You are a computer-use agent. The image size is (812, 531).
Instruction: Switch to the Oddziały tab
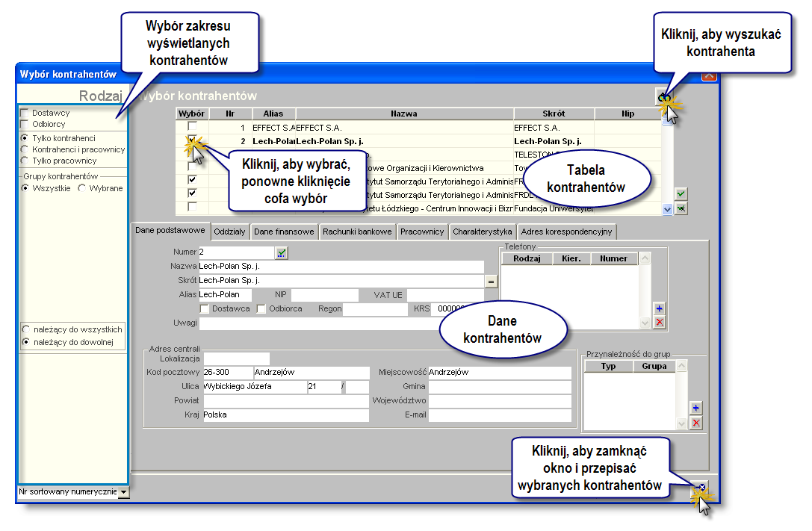point(229,232)
